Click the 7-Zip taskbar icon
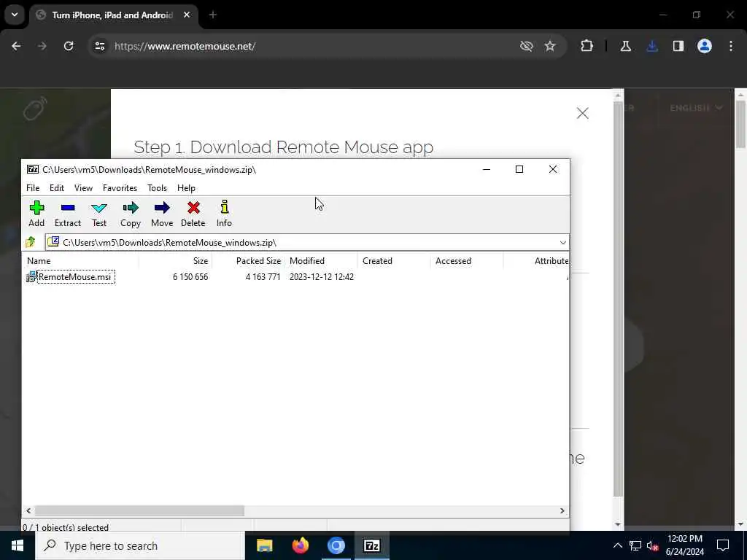The height and width of the screenshot is (560, 747). click(371, 545)
